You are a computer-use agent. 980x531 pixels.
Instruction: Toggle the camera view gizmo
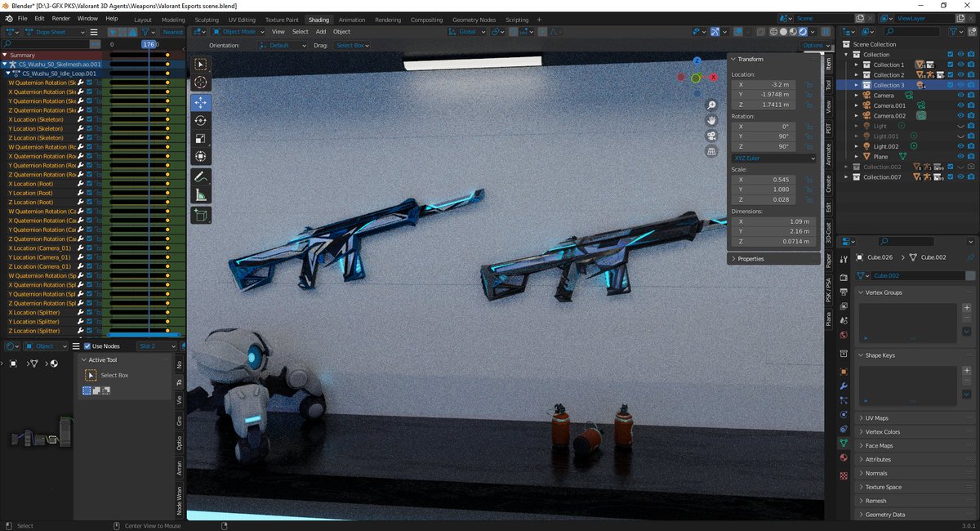(x=712, y=136)
